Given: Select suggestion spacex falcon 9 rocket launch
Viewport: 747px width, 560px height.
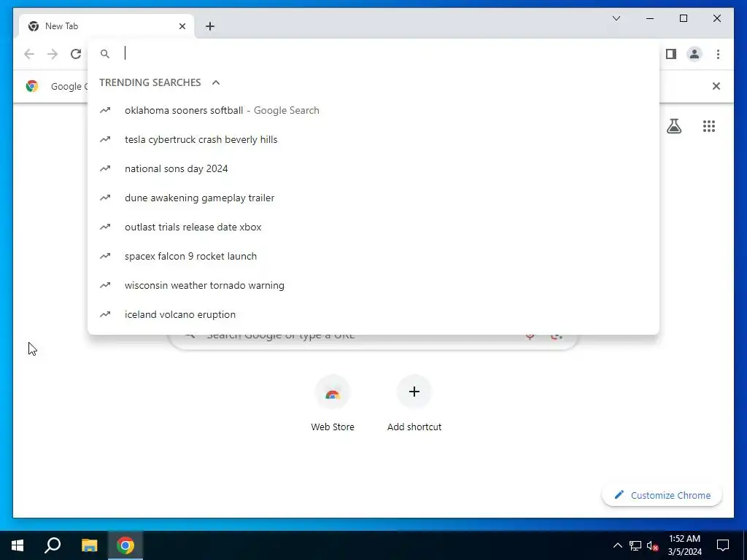Looking at the screenshot, I should coord(373,256).
